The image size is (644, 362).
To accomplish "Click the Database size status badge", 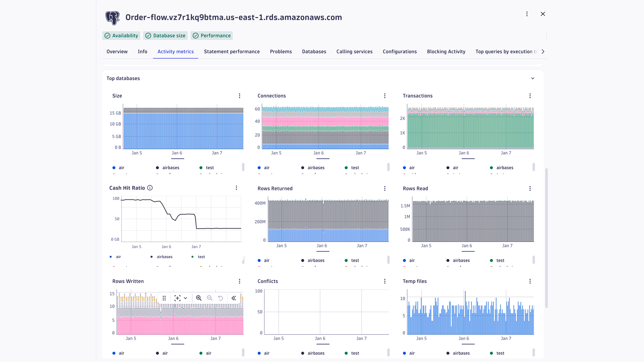I will pos(165,36).
